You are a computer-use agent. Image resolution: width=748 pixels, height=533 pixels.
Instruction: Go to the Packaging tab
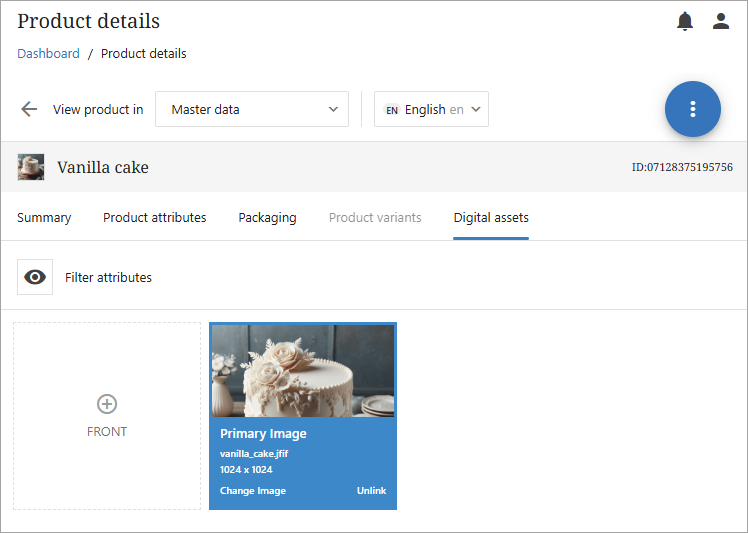click(x=267, y=217)
